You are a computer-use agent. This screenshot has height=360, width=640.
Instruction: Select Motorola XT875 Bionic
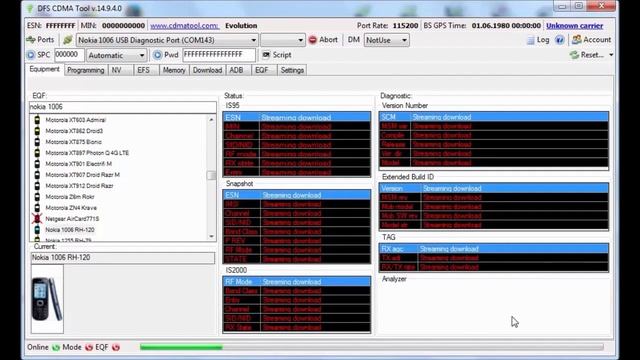[x=73, y=142]
